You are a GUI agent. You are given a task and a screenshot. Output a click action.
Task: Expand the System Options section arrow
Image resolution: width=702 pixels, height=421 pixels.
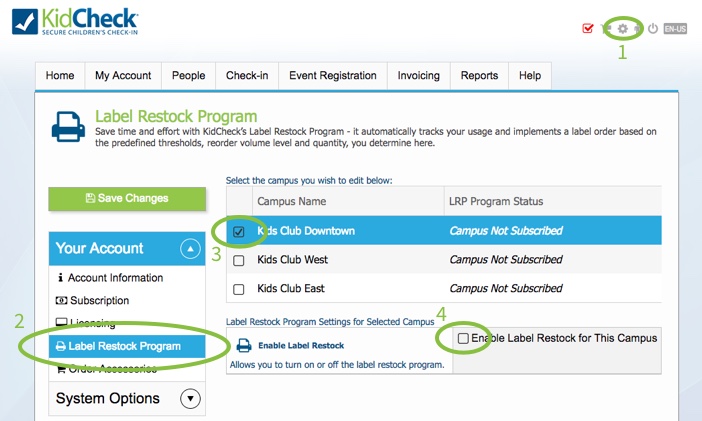click(x=190, y=399)
